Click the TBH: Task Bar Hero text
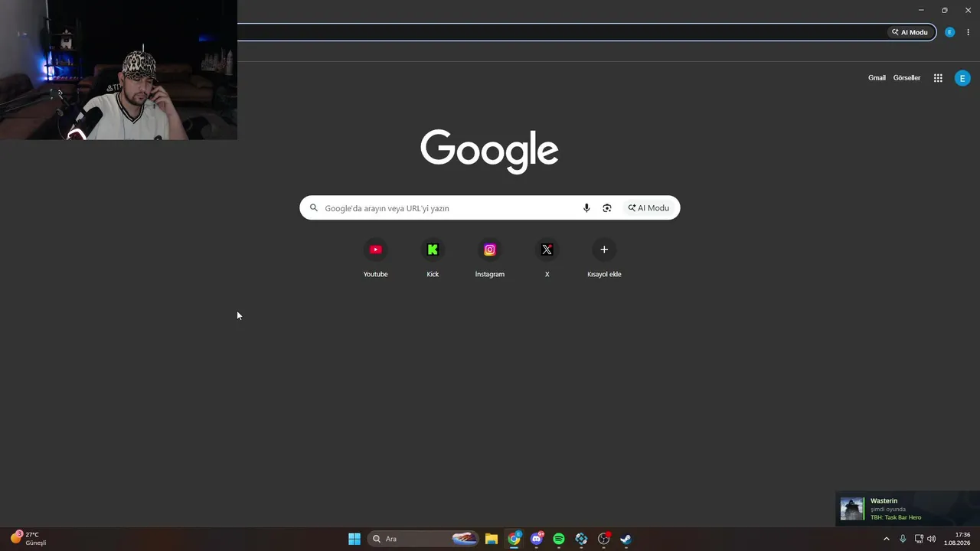This screenshot has height=551, width=980. pyautogui.click(x=896, y=517)
